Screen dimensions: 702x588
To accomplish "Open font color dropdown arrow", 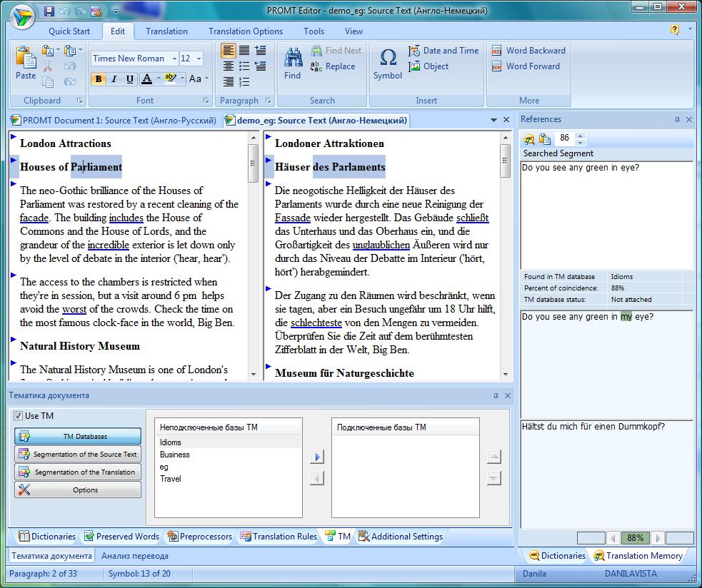I will coord(159,78).
